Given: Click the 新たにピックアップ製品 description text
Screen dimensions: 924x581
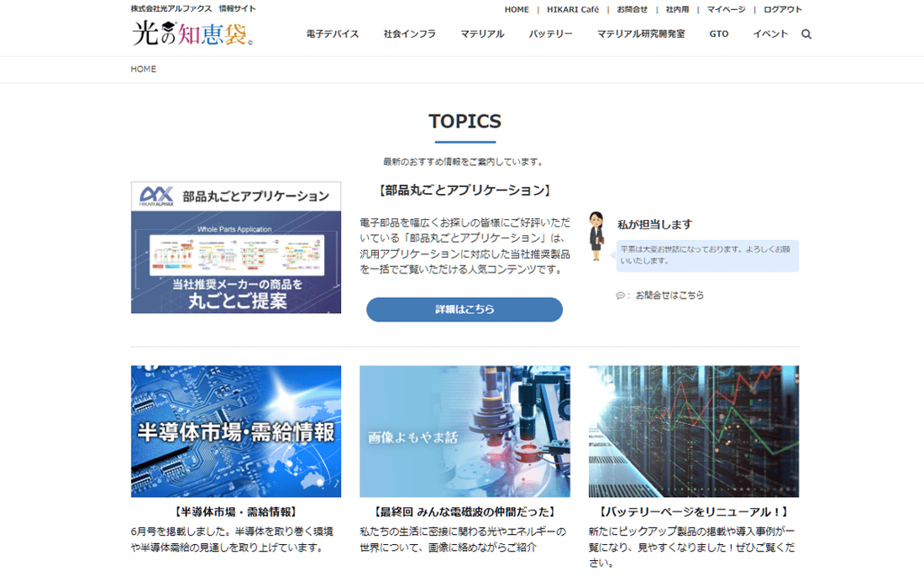Looking at the screenshot, I should tap(692, 547).
